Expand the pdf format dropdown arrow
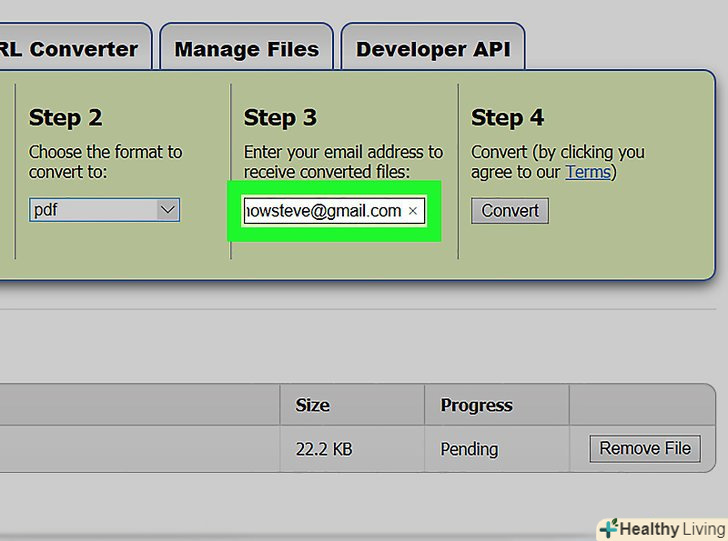Screen dimensions: 728x541 168,210
